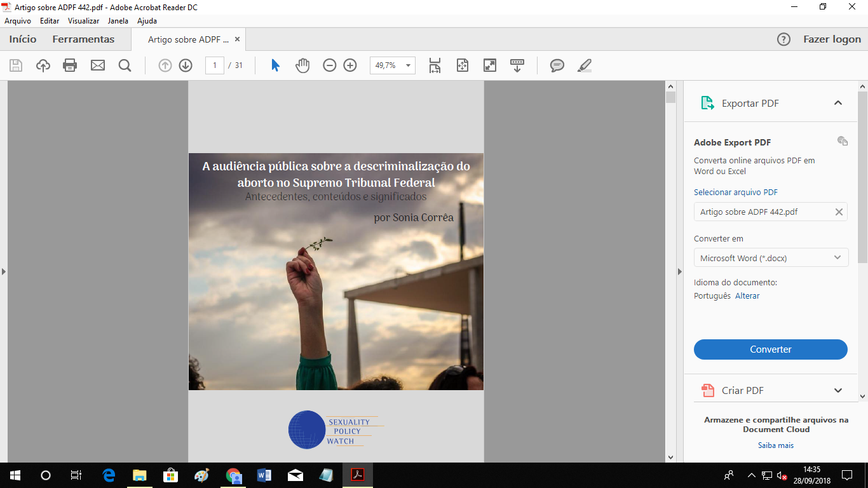
Task: Click the right panel scrollbar thumb
Action: point(863,177)
